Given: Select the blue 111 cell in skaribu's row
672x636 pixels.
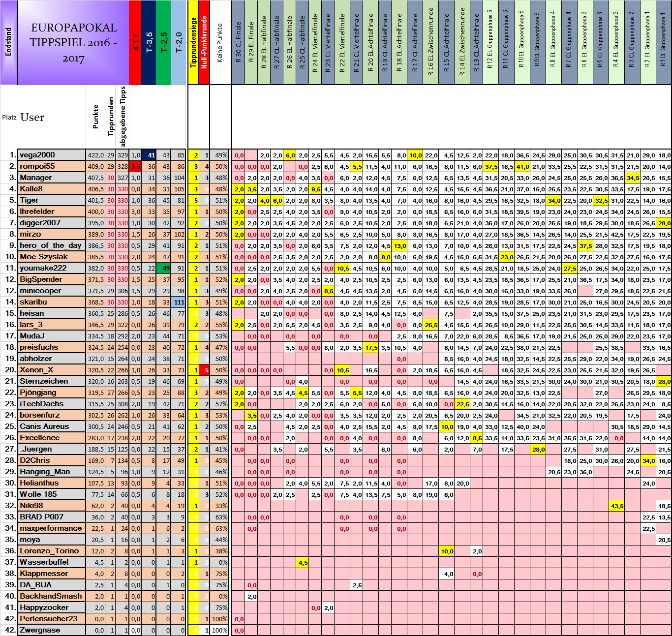Looking at the screenshot, I should [x=179, y=302].
